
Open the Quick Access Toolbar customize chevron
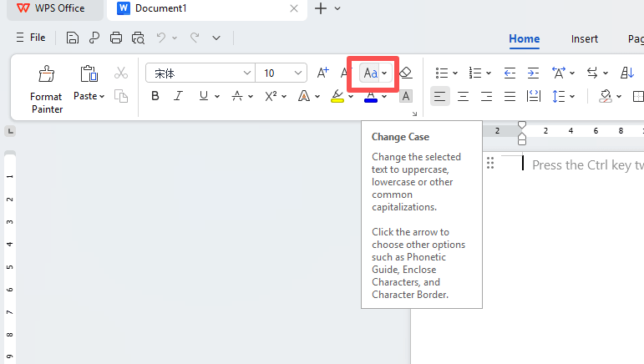coord(216,38)
